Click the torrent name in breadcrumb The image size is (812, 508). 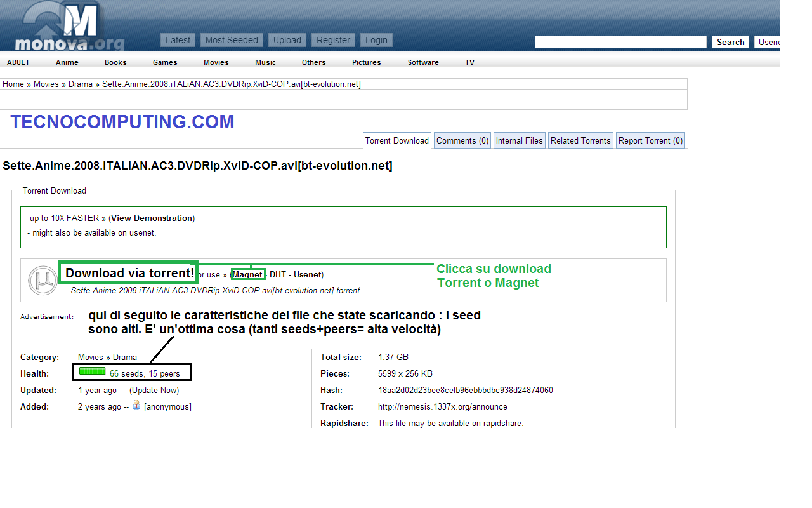pyautogui.click(x=232, y=84)
